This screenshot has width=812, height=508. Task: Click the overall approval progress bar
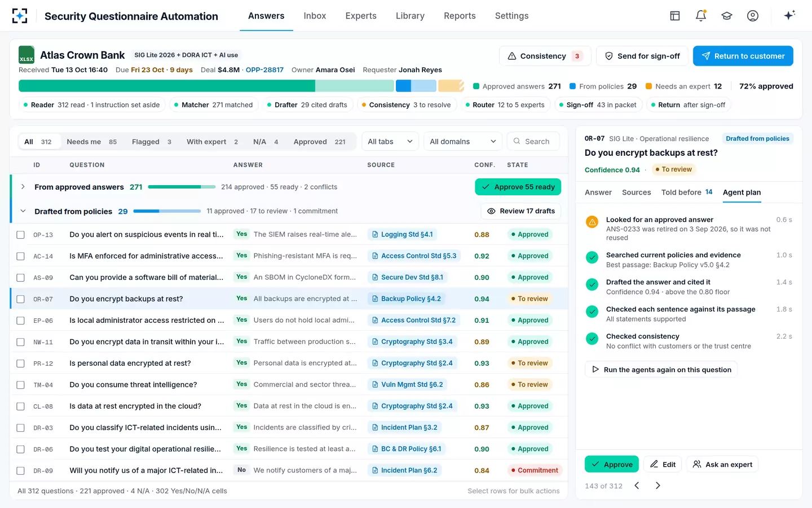click(241, 86)
